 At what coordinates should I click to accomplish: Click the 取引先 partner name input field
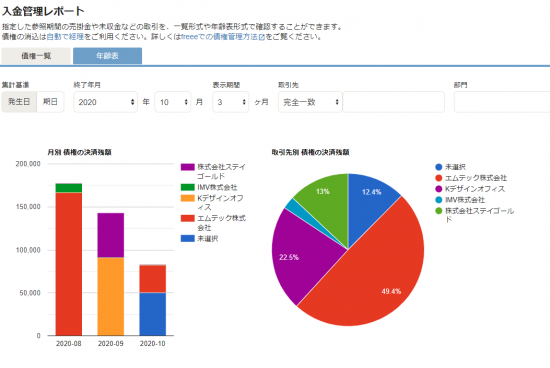coord(394,102)
